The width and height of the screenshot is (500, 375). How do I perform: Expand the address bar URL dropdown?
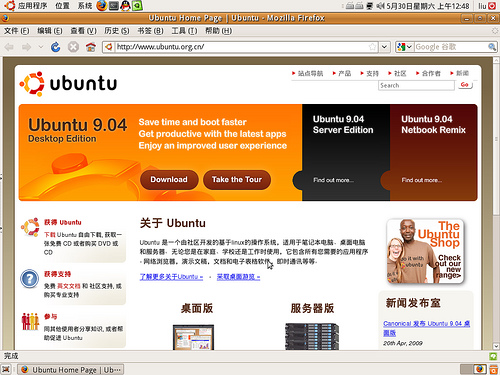[384, 47]
